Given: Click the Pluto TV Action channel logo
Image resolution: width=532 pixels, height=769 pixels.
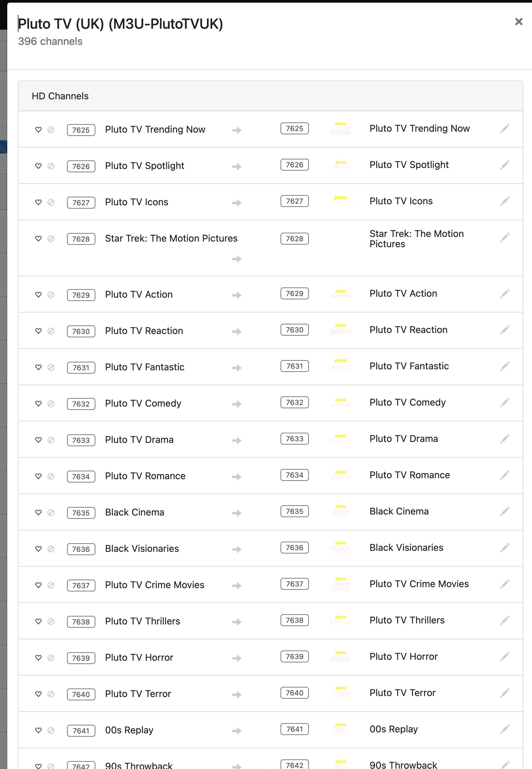Looking at the screenshot, I should pyautogui.click(x=340, y=294).
